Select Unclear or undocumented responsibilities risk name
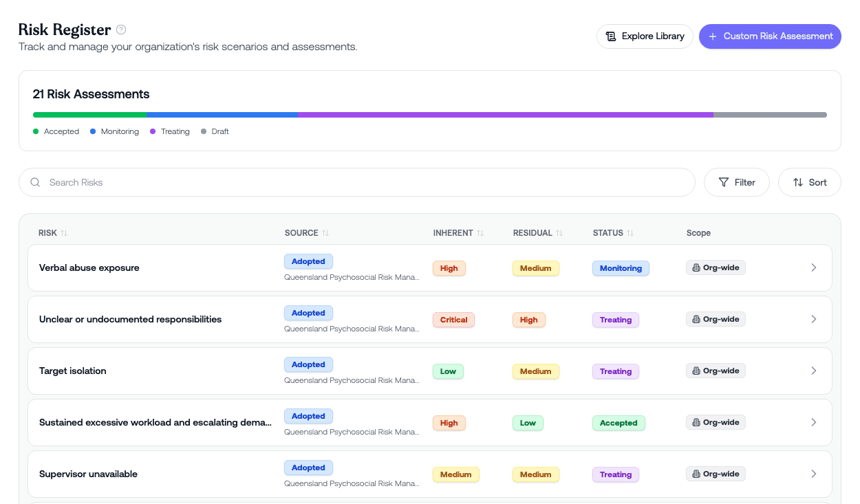The height and width of the screenshot is (504, 860). [131, 320]
